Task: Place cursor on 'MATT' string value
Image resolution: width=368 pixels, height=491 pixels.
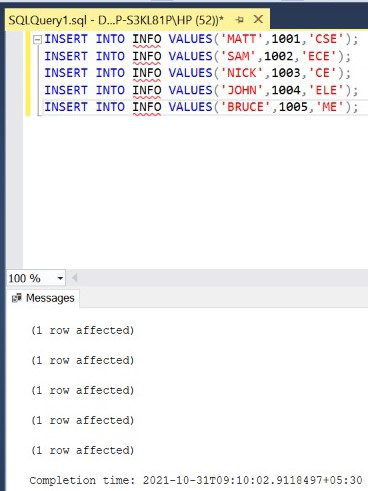Action: 241,39
